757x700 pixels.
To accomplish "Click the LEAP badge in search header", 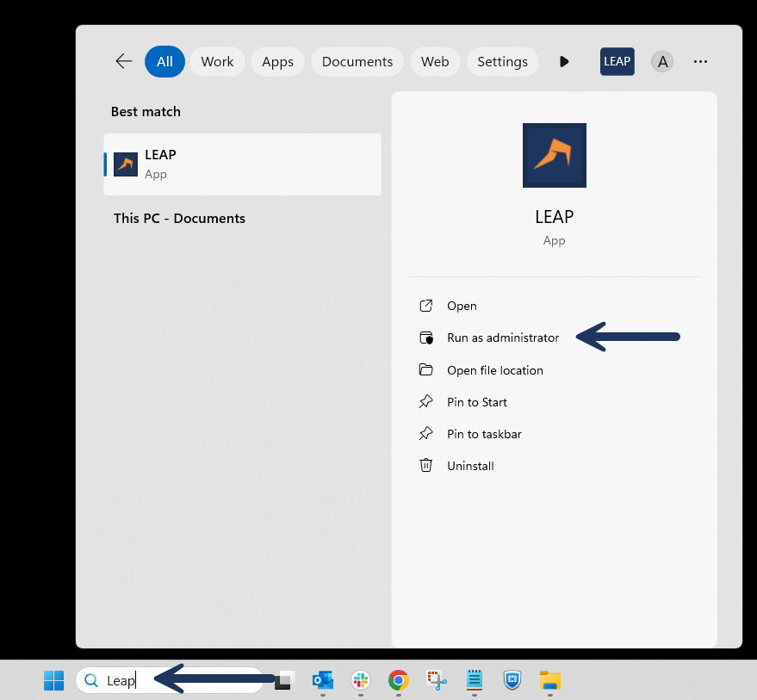I will point(617,62).
